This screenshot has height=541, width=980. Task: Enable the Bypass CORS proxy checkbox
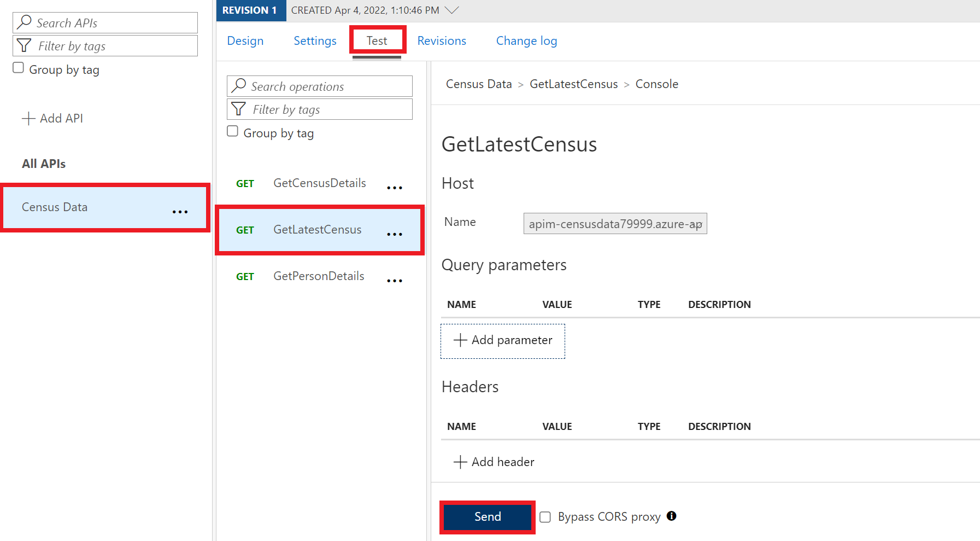click(x=545, y=517)
